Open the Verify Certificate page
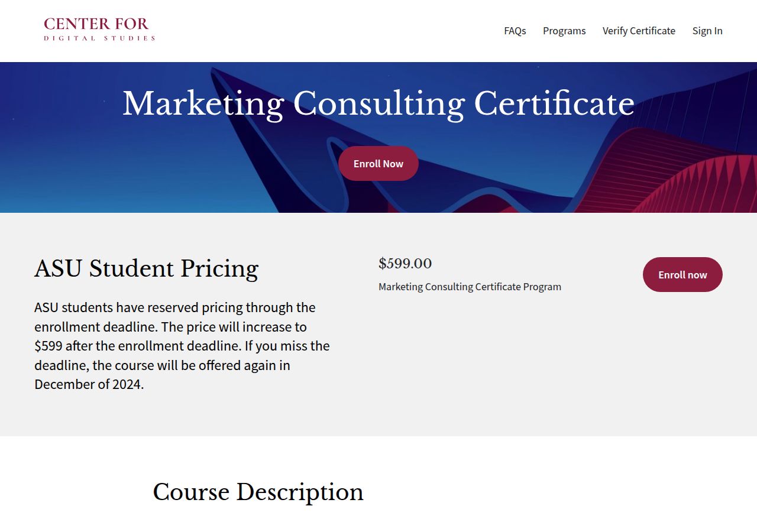This screenshot has width=757, height=532. tap(639, 31)
